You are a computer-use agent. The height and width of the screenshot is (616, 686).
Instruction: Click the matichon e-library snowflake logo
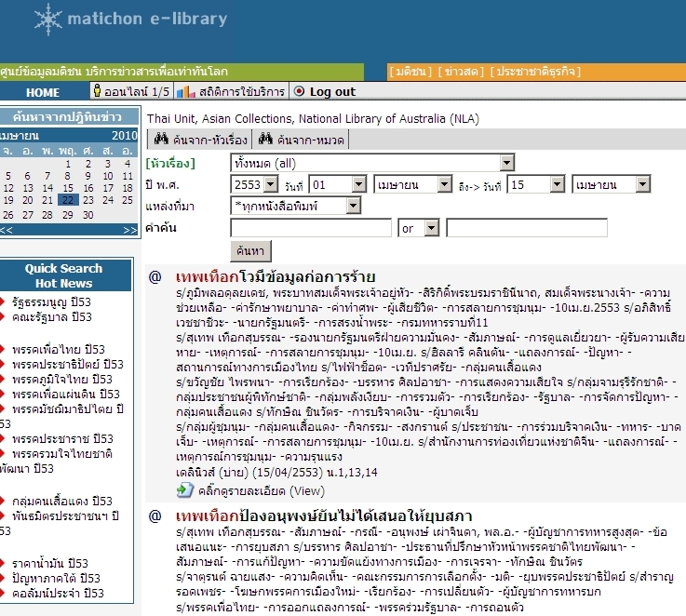[46, 19]
